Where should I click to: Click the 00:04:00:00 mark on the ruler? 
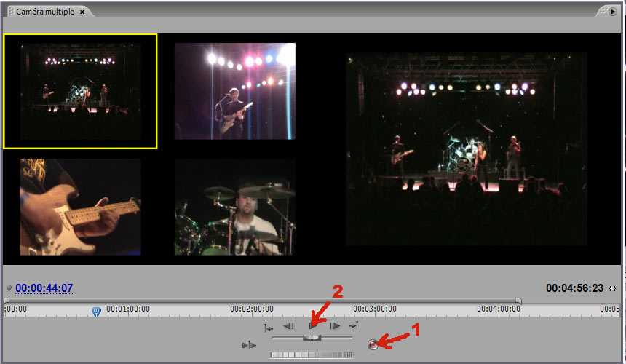[x=499, y=309]
